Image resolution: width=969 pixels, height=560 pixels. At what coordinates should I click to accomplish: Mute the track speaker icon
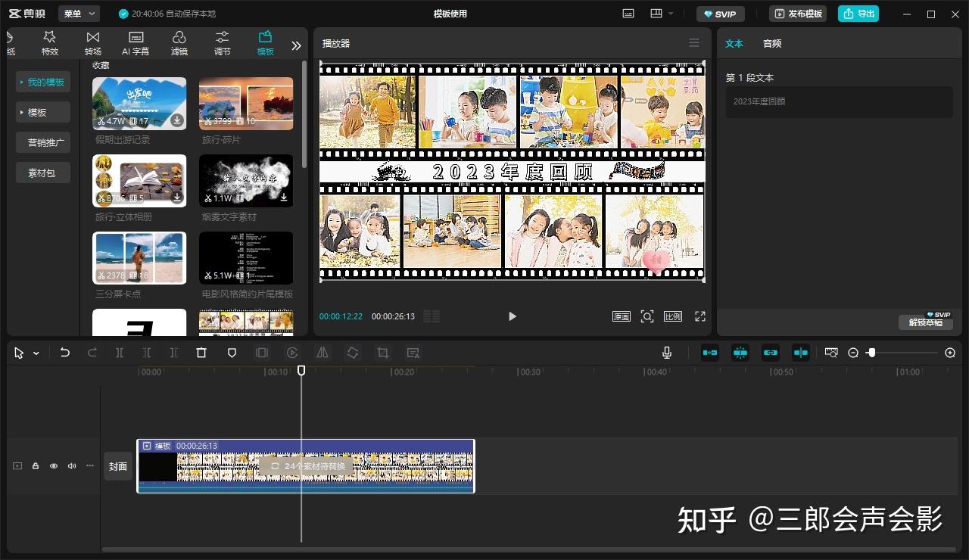(71, 465)
